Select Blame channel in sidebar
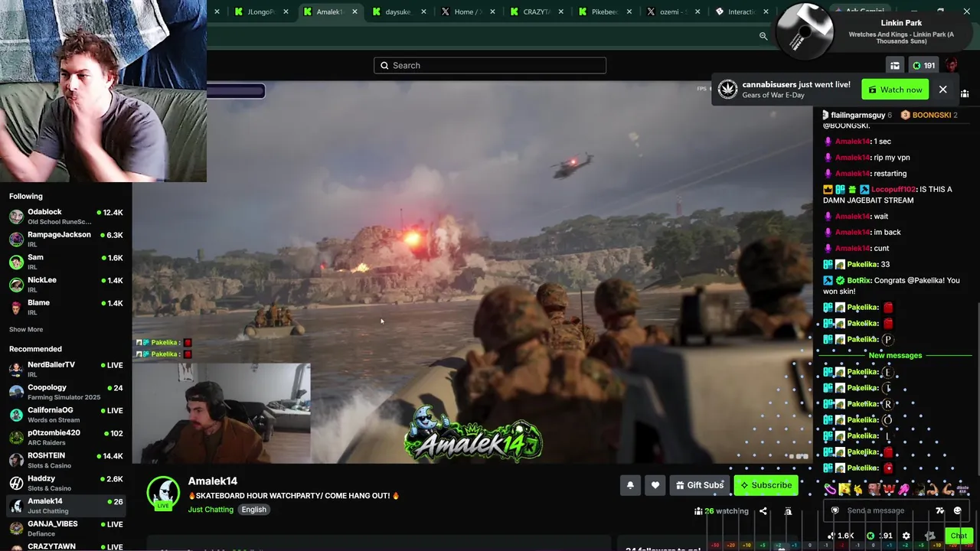The image size is (980, 551). click(x=66, y=307)
